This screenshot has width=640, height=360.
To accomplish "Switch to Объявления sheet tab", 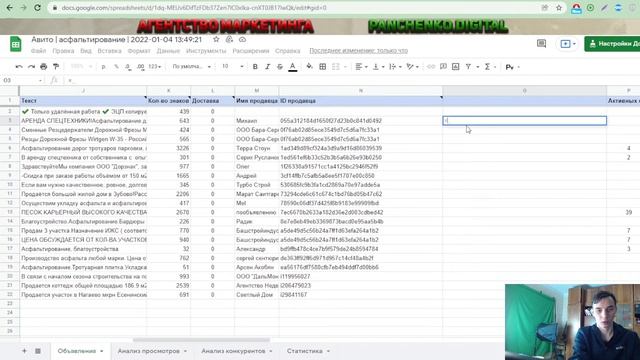I will (80, 351).
